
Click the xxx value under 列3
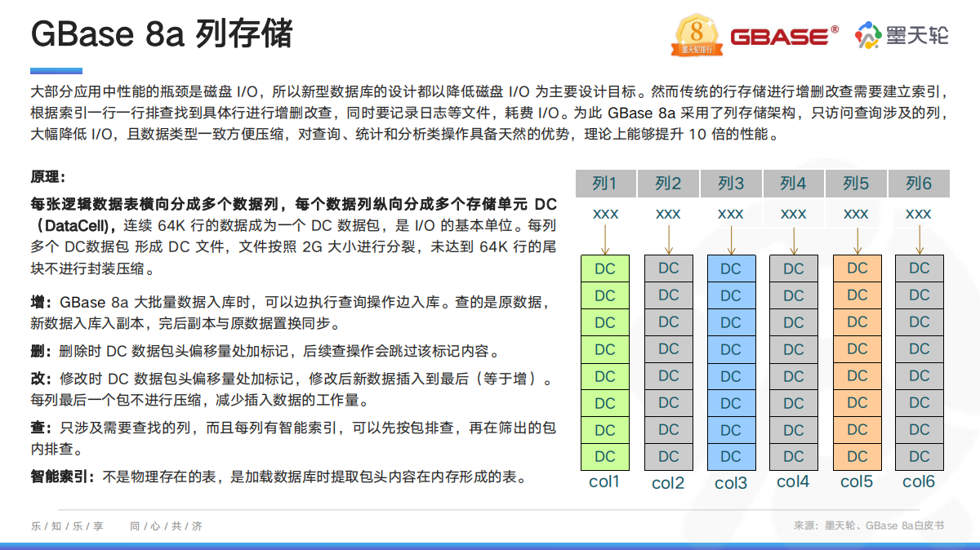click(731, 214)
